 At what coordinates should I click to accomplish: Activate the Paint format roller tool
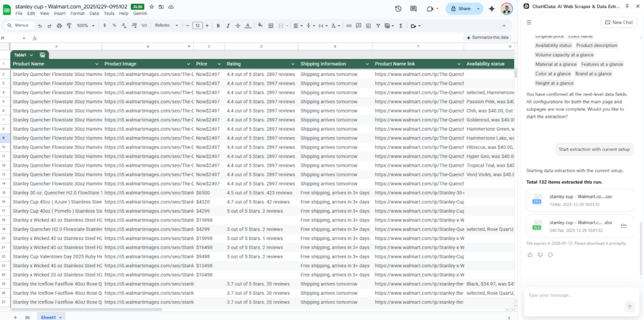click(69, 26)
